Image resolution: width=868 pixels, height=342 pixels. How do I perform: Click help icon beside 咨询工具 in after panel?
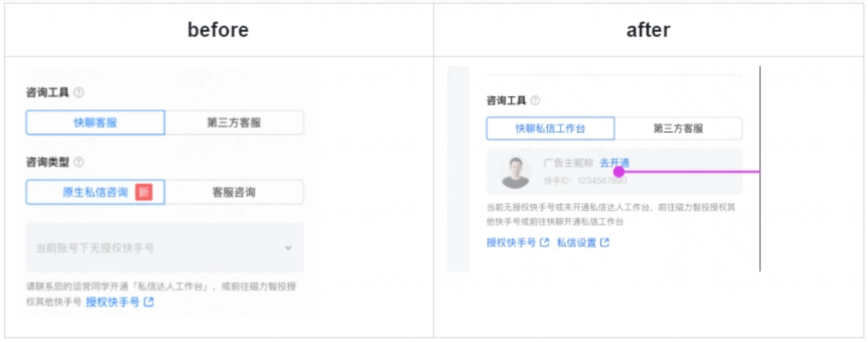click(x=535, y=101)
